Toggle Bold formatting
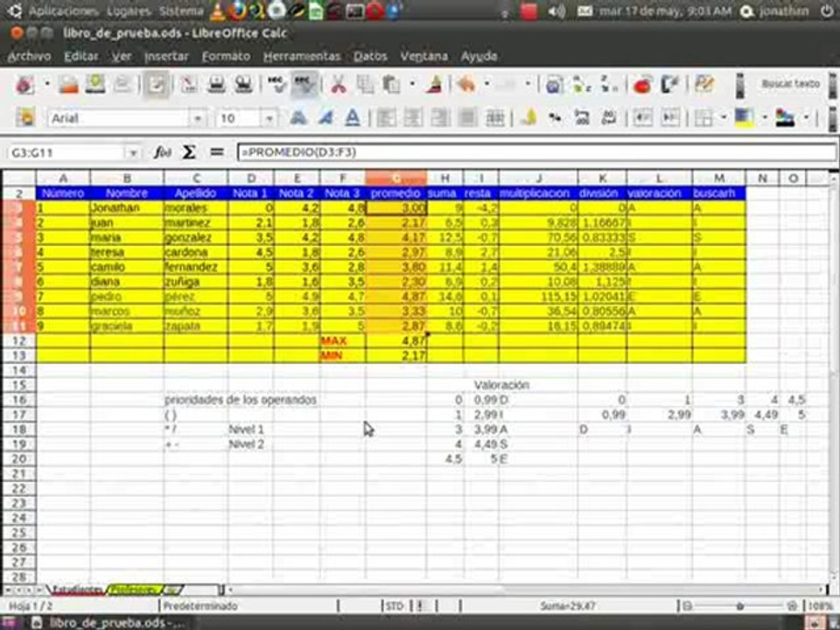Image resolution: width=840 pixels, height=630 pixels. click(x=298, y=117)
